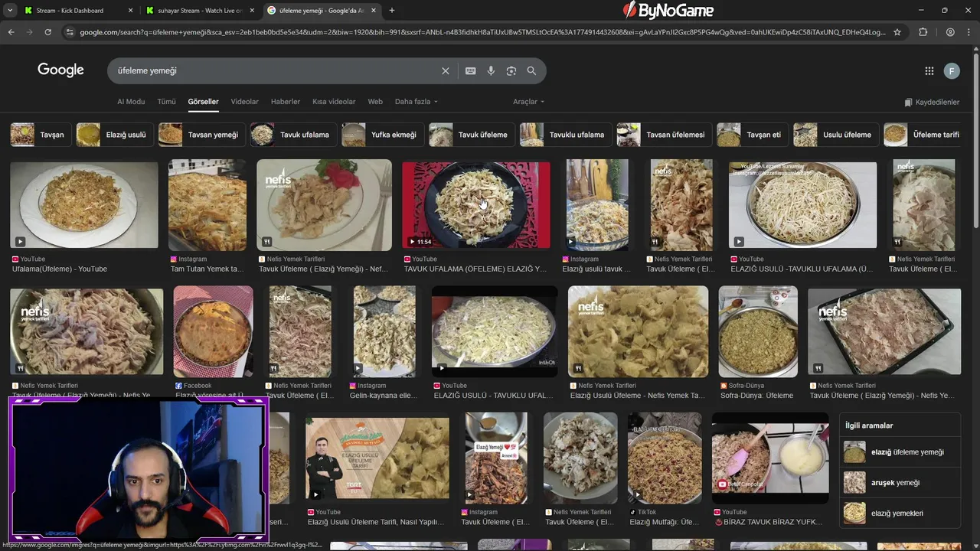Open the browser extensions puzzle icon
The width and height of the screenshot is (980, 551).
(x=923, y=32)
